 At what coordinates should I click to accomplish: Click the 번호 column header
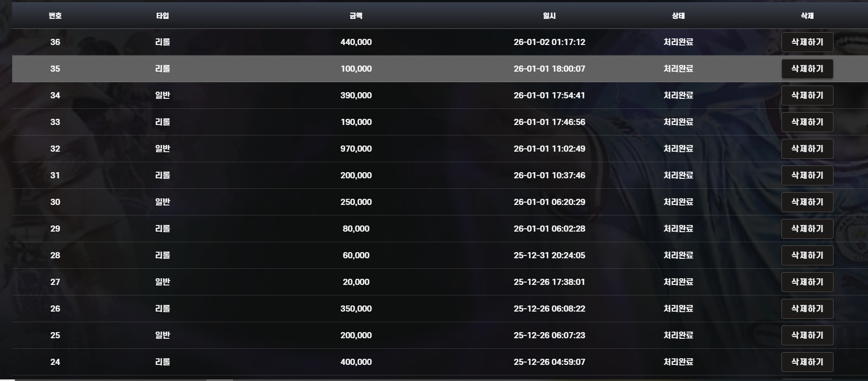pyautogui.click(x=55, y=16)
